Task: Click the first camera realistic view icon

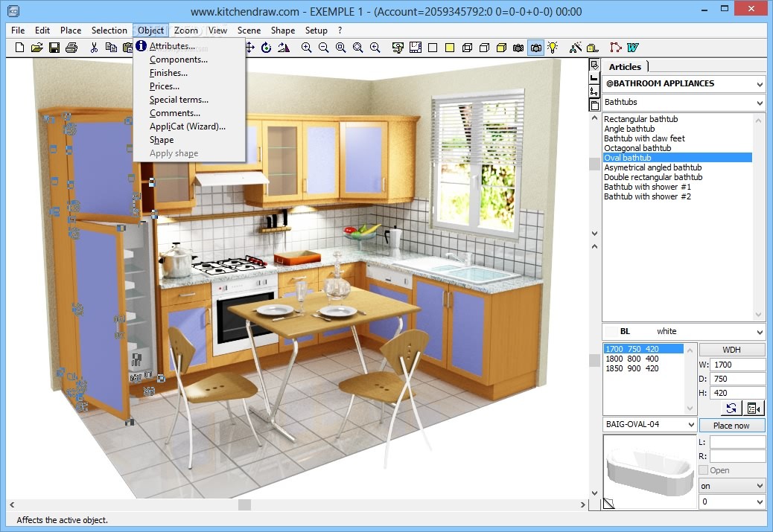Action: pos(518,48)
